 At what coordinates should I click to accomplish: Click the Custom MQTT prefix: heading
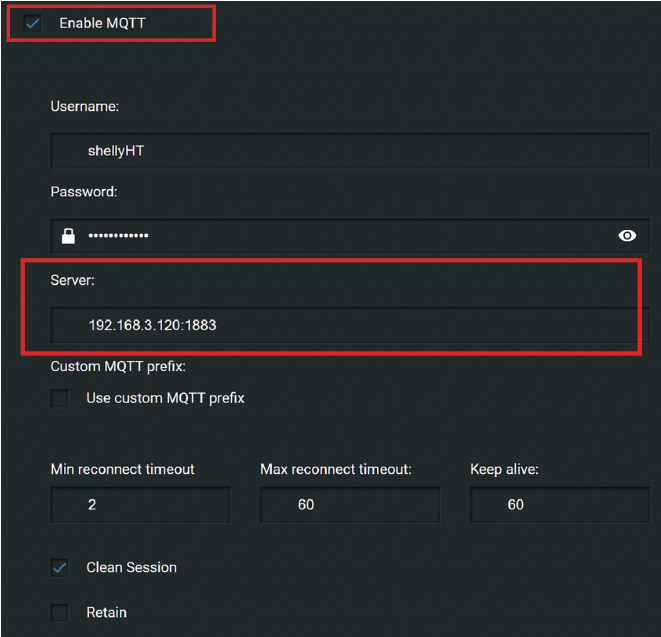pyautogui.click(x=118, y=367)
